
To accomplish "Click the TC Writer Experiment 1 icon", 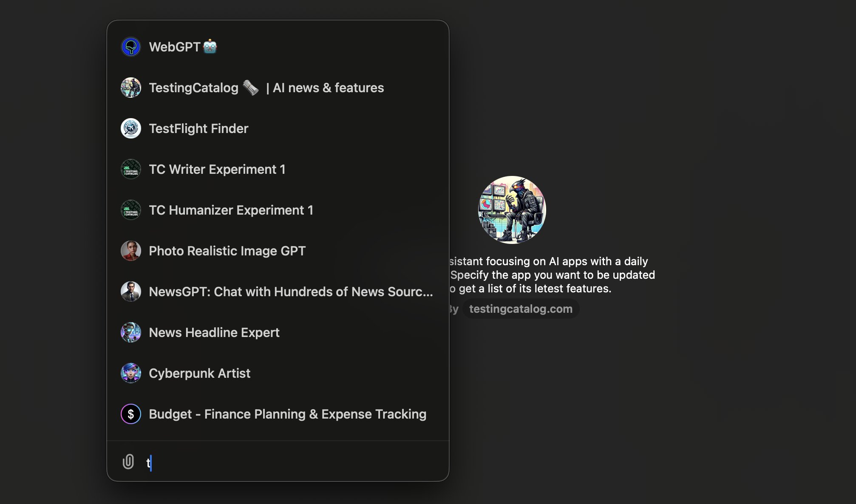I will [x=131, y=169].
